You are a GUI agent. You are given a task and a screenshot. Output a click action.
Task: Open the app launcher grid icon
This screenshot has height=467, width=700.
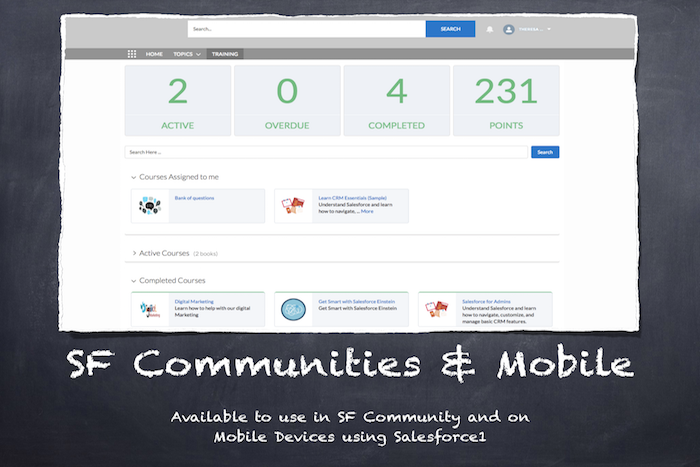[x=132, y=54]
